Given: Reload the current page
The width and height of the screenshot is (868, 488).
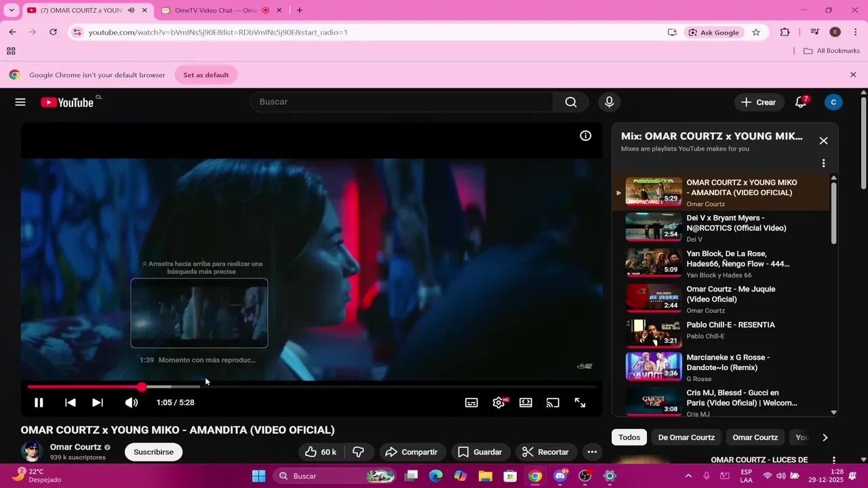Looking at the screenshot, I should [x=53, y=32].
